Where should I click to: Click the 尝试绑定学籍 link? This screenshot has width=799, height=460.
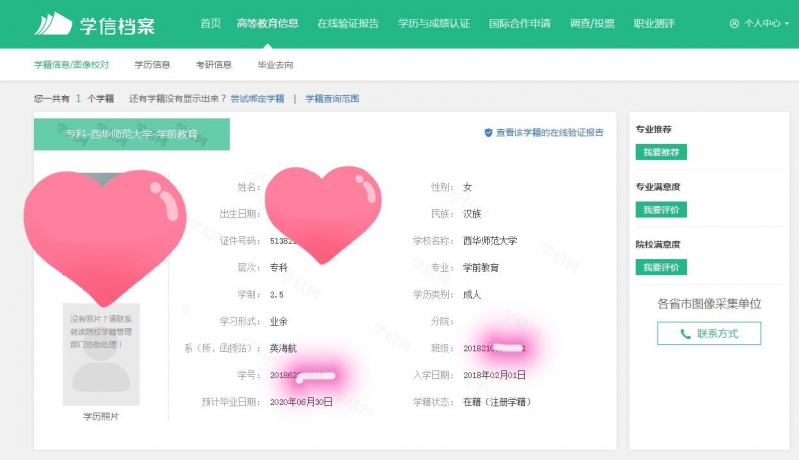click(257, 99)
